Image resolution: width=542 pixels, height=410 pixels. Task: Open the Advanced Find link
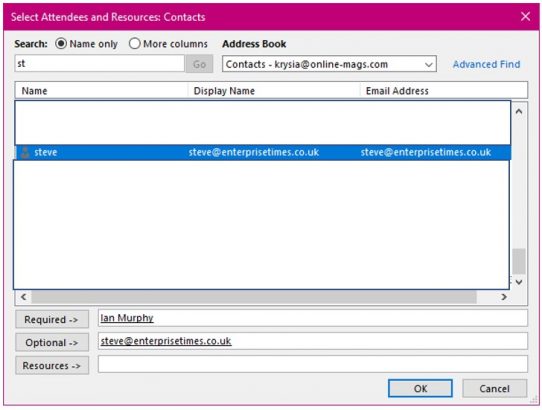pos(486,64)
